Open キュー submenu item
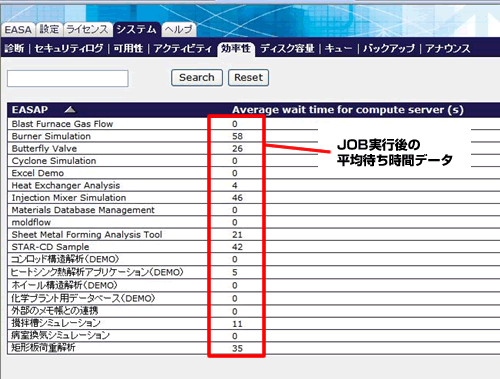 tap(338, 49)
